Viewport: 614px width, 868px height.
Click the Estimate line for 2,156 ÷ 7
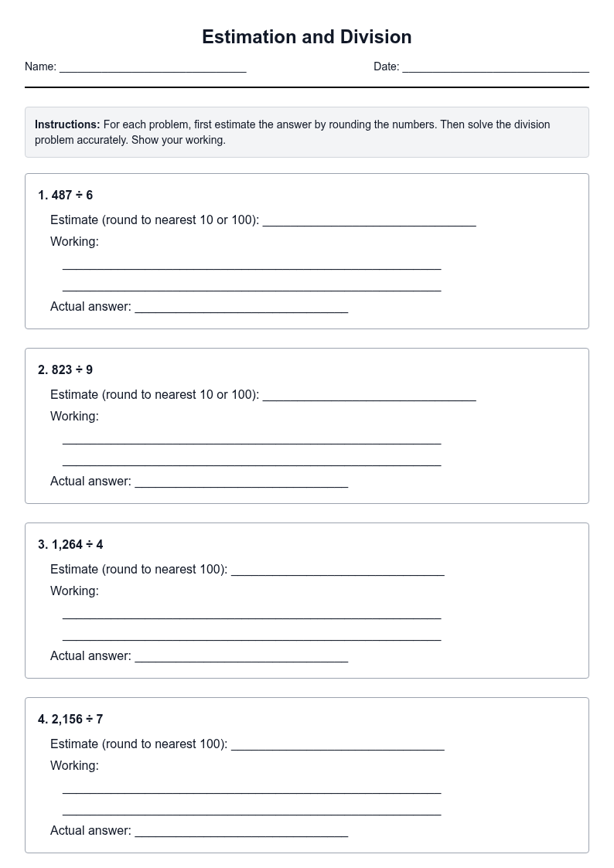click(x=338, y=744)
